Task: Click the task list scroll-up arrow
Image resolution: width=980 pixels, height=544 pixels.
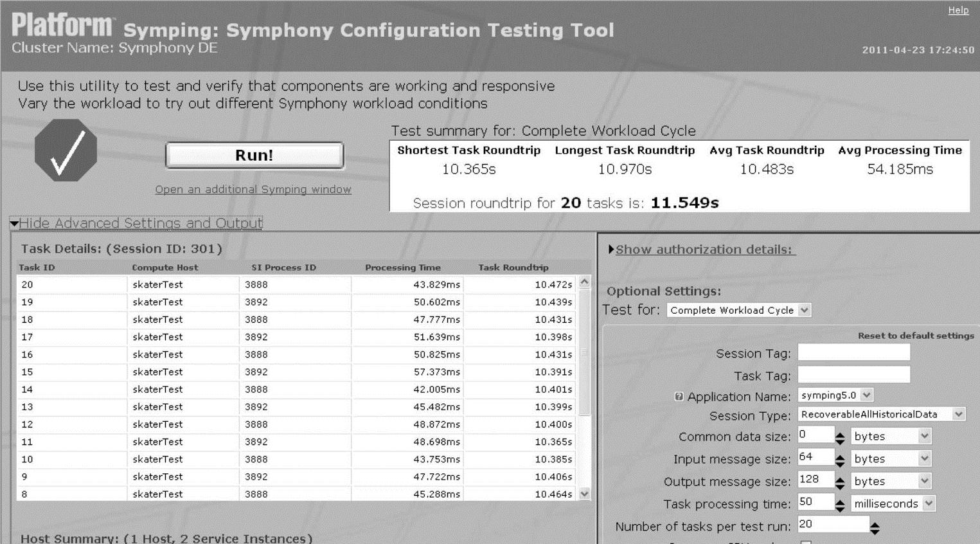Action: click(584, 282)
